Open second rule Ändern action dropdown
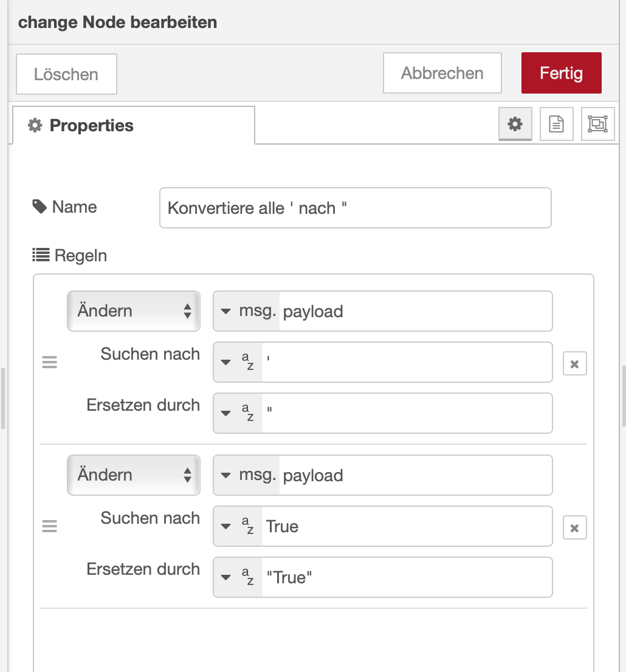626x672 pixels. tap(133, 475)
